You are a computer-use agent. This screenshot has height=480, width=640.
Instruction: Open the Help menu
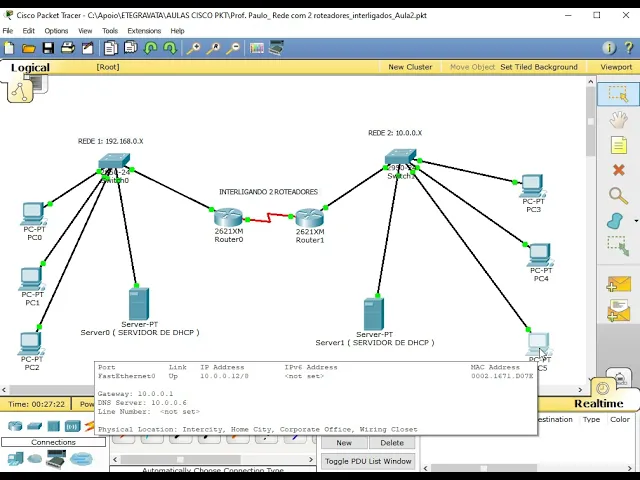click(177, 31)
